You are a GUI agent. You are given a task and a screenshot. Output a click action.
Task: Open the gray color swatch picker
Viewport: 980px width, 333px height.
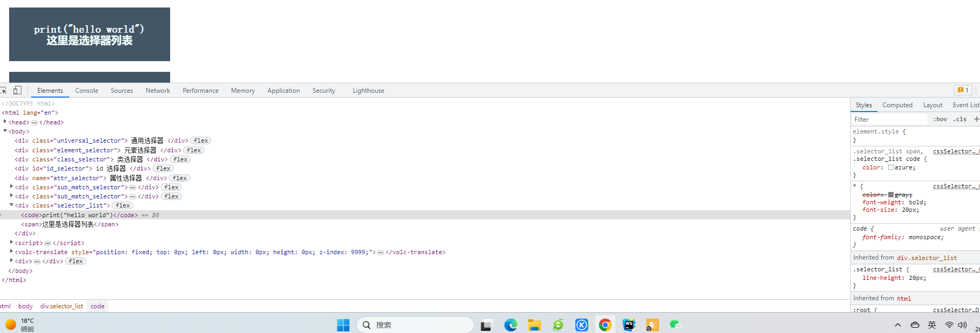click(891, 195)
